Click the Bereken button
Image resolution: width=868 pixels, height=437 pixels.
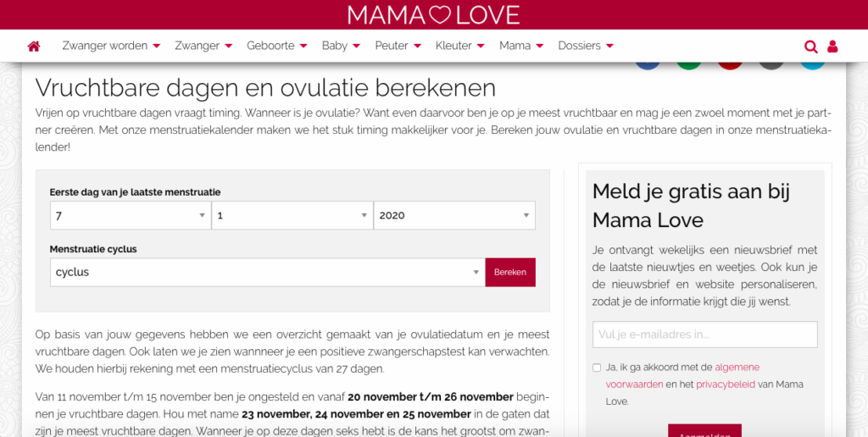510,272
